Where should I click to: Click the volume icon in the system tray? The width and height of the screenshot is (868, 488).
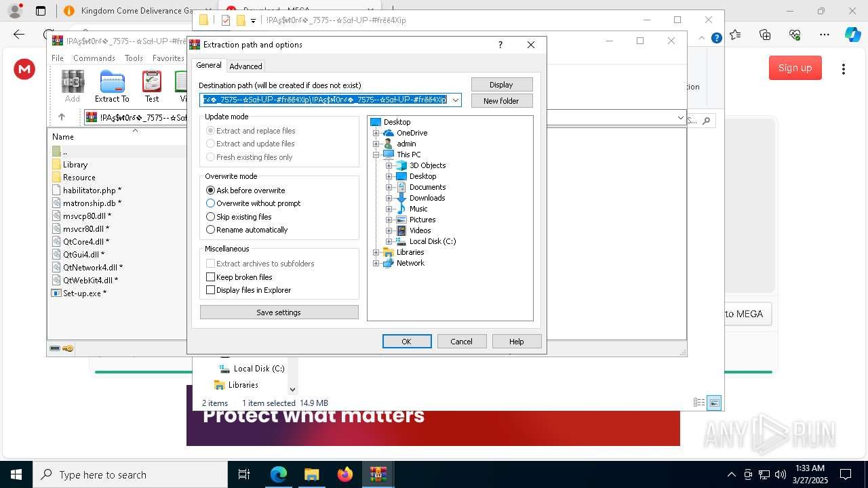(x=780, y=474)
